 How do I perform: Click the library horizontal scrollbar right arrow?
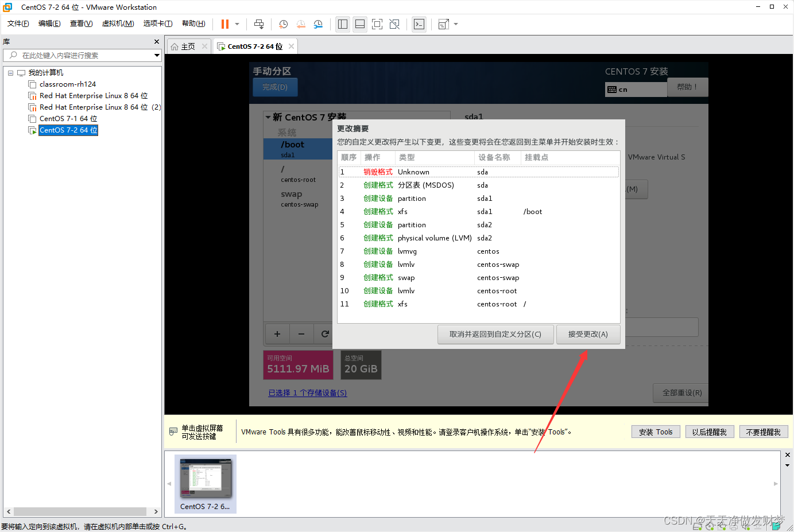coord(156,511)
